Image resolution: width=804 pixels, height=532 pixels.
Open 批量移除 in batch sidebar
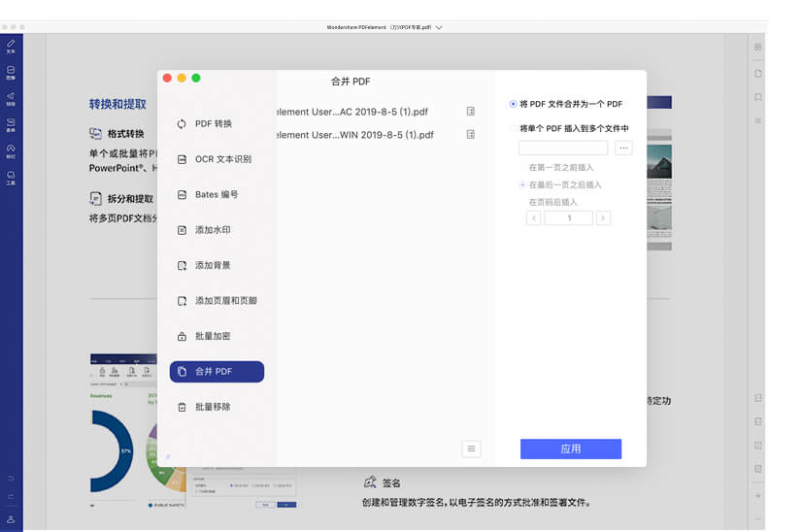tap(217, 407)
